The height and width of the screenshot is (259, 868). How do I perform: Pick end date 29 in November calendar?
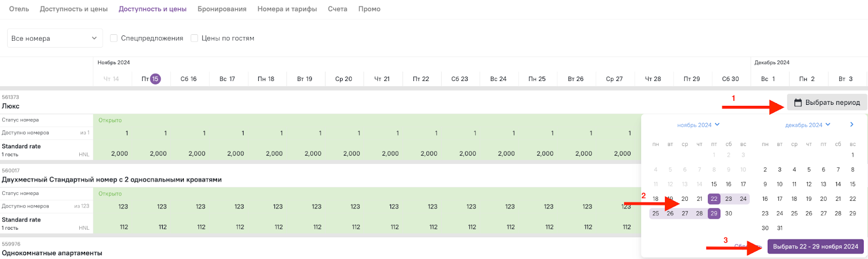(x=714, y=213)
